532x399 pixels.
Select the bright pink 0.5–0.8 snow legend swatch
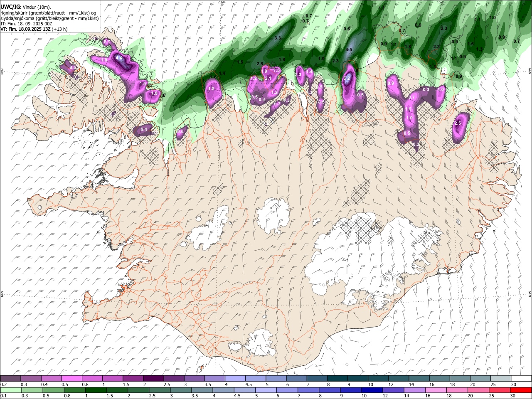(x=71, y=379)
